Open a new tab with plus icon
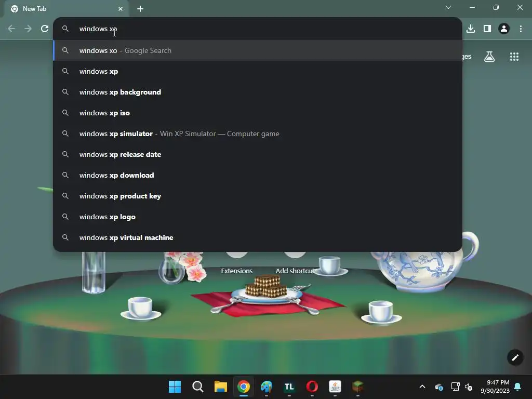The width and height of the screenshot is (532, 399). (140, 9)
